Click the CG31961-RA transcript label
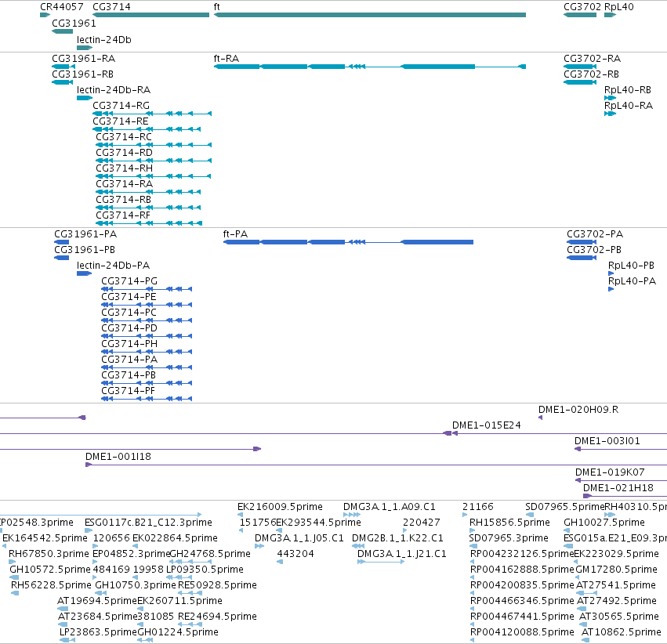The height and width of the screenshot is (644, 667). 83,59
